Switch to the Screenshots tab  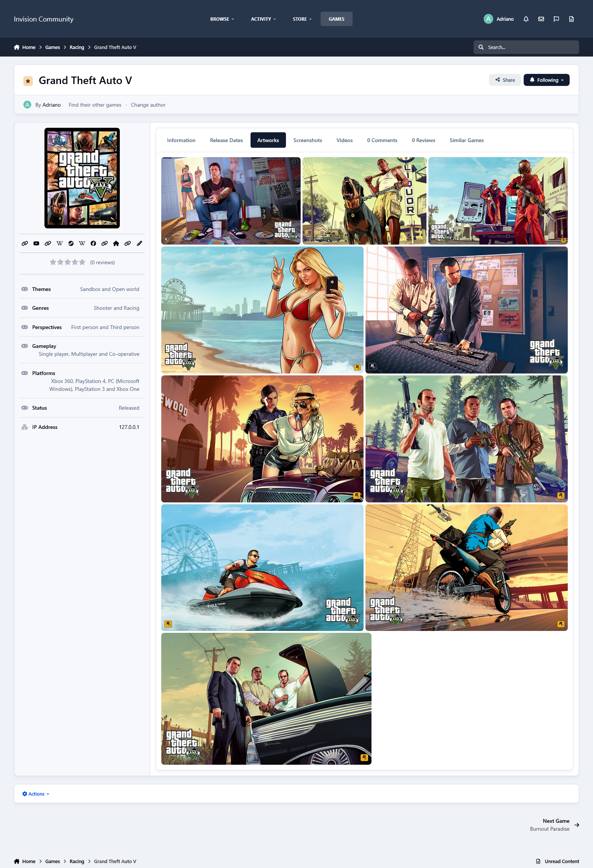[x=307, y=140]
